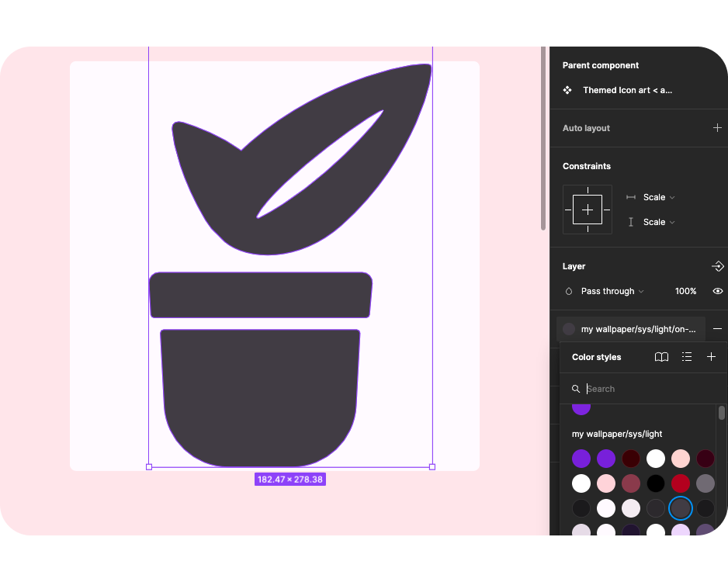Screen dimensions: 728x582
Task: Open the color style libraries book icon
Action: [661, 357]
